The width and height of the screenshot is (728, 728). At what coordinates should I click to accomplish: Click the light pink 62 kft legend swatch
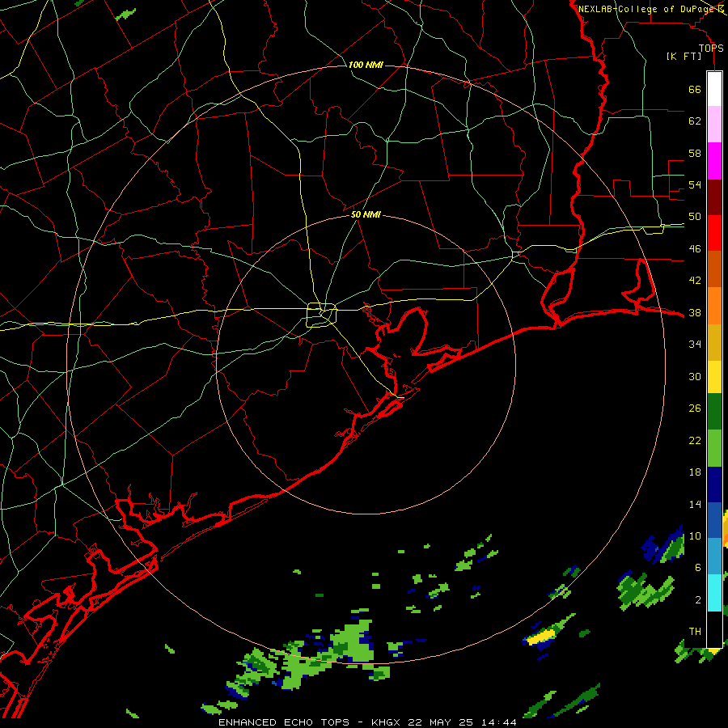point(714,125)
